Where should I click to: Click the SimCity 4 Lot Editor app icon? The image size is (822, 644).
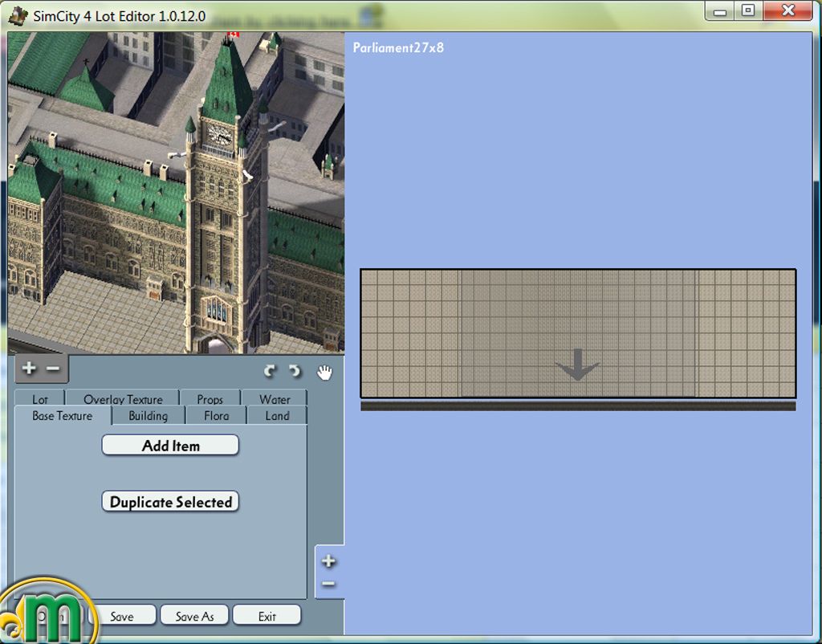click(18, 15)
